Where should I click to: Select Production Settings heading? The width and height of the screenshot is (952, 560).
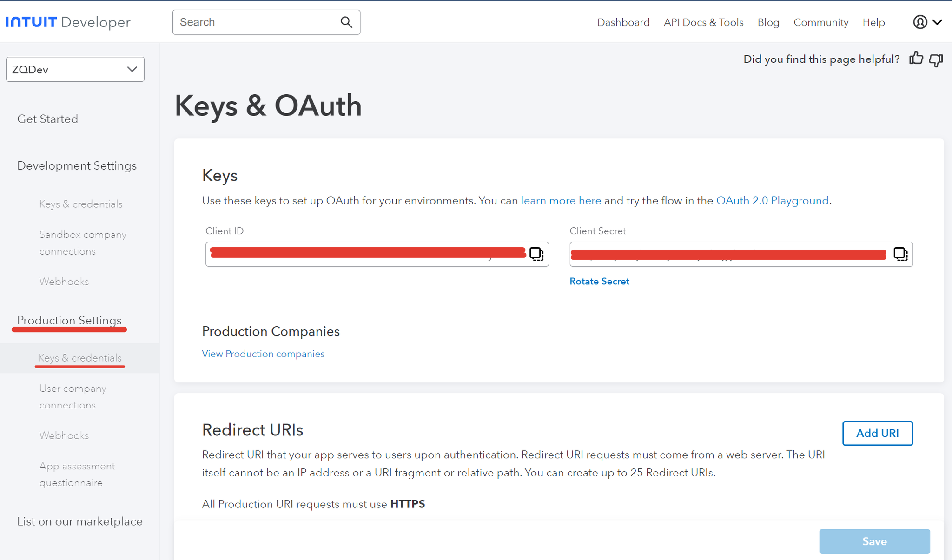[x=69, y=320]
